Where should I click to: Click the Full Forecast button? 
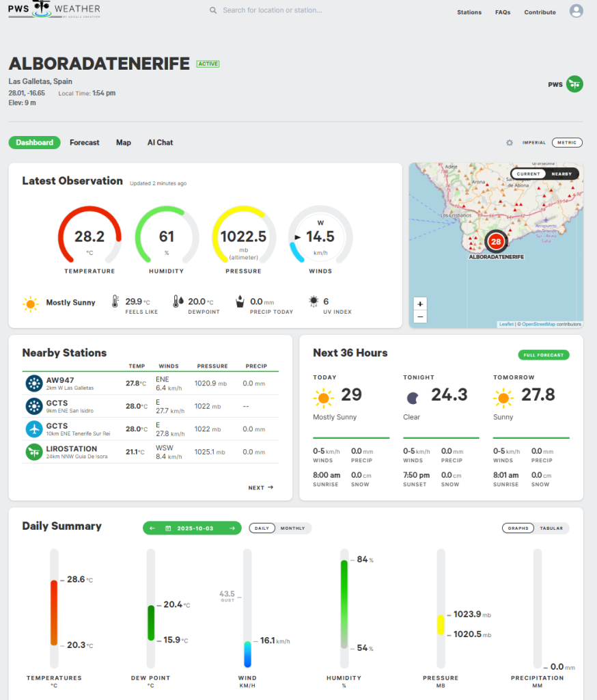(x=543, y=355)
